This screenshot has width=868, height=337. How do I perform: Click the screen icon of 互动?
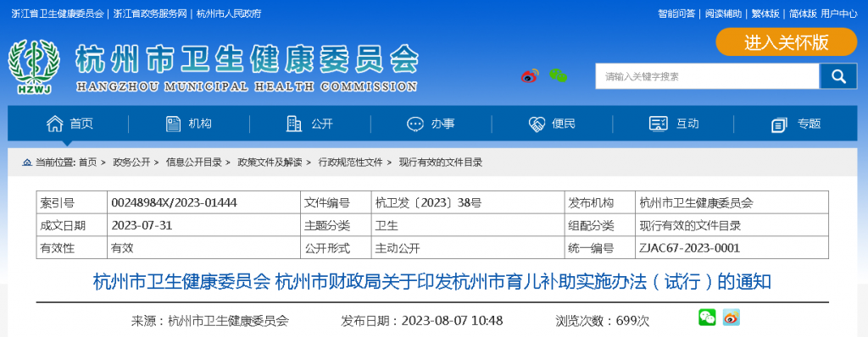pyautogui.click(x=658, y=124)
